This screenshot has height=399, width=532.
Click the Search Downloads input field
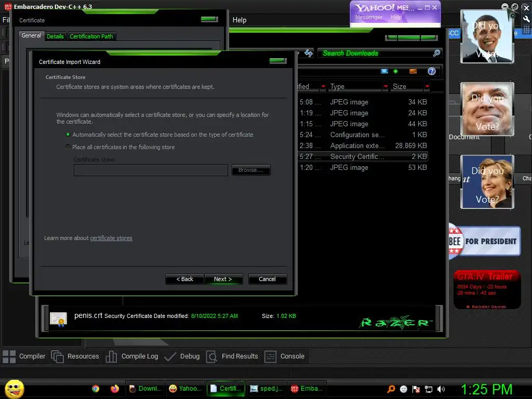[x=376, y=53]
